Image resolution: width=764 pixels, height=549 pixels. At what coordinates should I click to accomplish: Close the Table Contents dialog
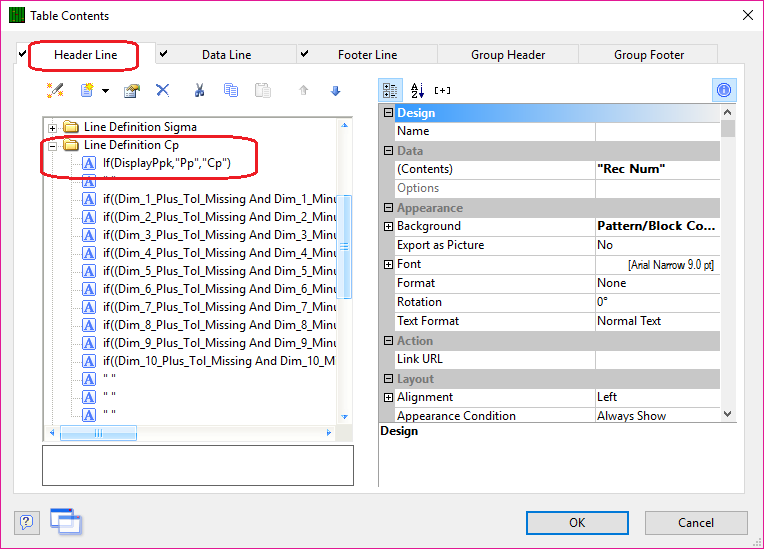pos(747,16)
